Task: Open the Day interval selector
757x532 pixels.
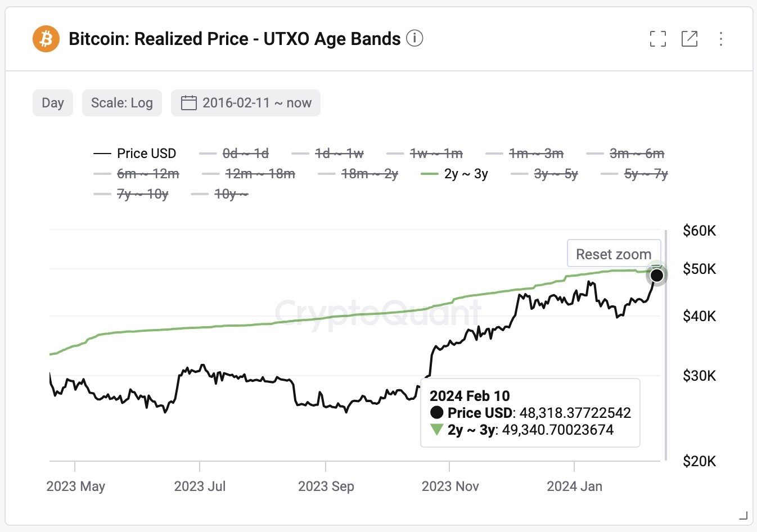Action: point(53,102)
